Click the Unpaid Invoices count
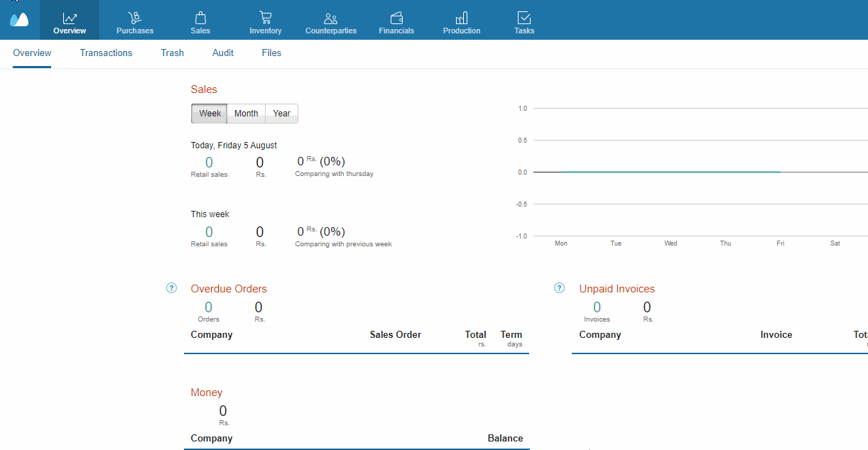 [597, 307]
